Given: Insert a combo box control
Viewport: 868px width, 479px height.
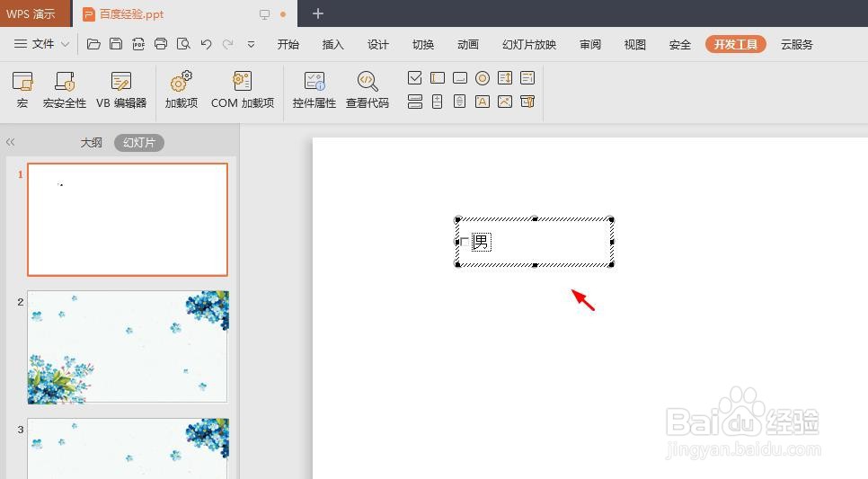Looking at the screenshot, I should (527, 78).
